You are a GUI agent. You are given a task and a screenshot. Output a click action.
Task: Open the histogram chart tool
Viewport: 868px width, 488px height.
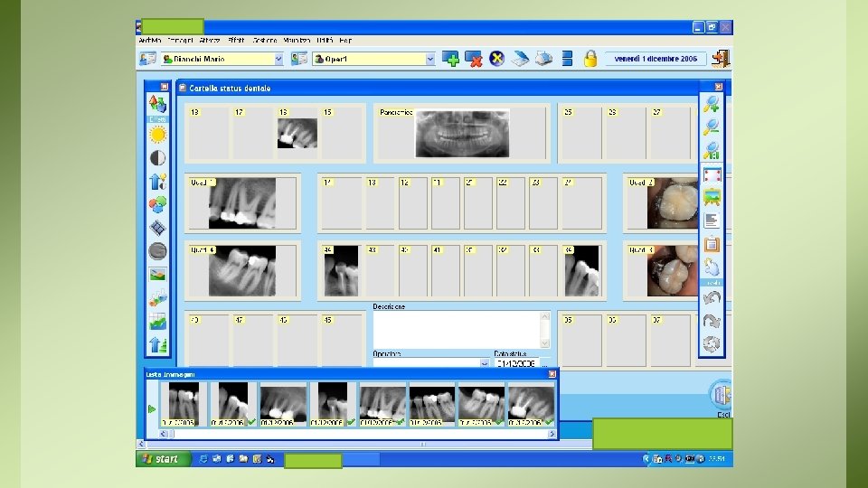[157, 322]
